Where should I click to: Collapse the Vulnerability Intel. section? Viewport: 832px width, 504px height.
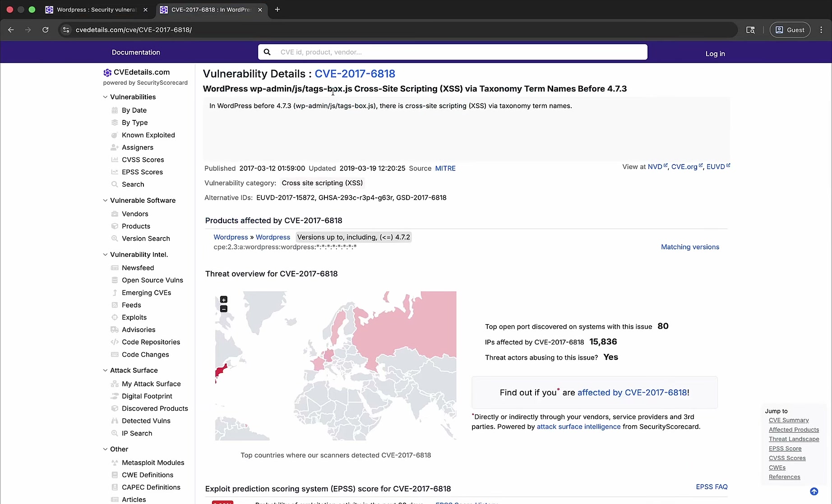[x=105, y=255]
